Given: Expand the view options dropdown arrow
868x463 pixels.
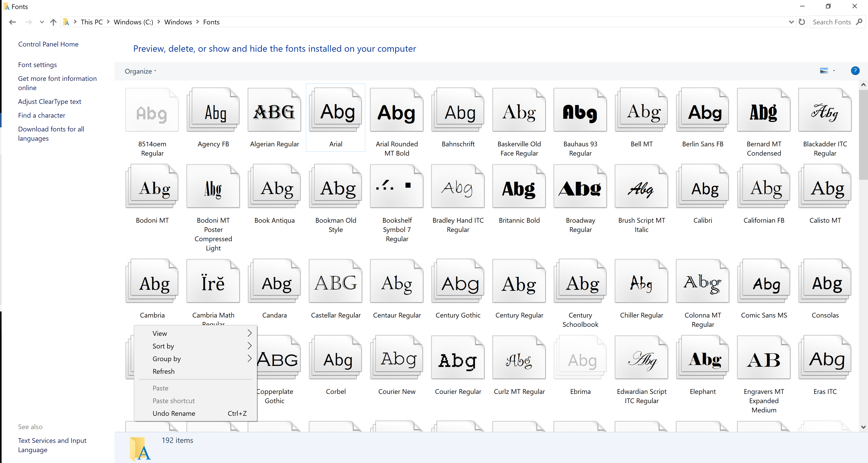Looking at the screenshot, I should point(834,71).
